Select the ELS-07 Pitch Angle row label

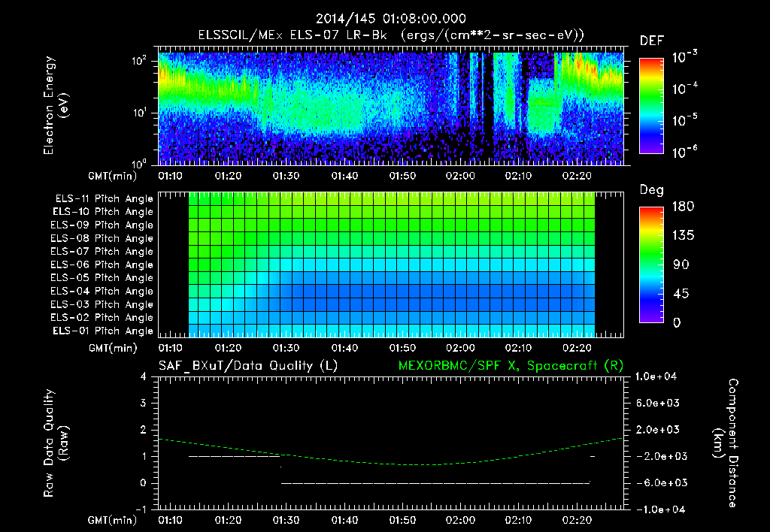click(x=102, y=251)
